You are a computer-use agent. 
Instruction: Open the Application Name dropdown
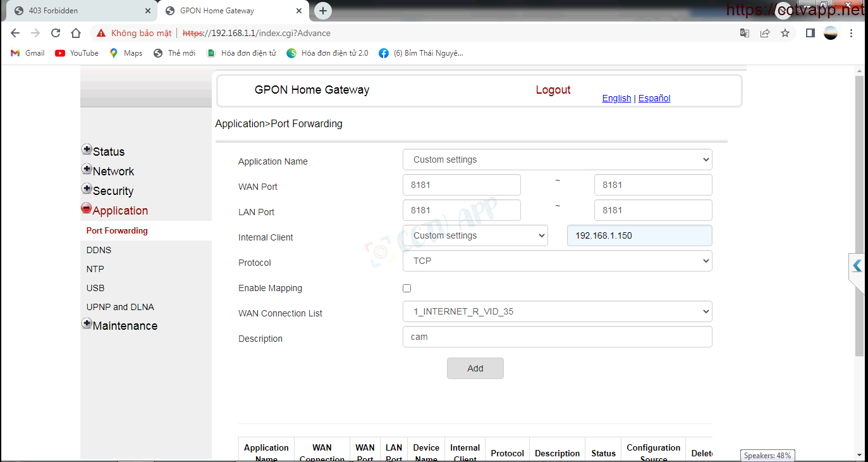(x=557, y=159)
